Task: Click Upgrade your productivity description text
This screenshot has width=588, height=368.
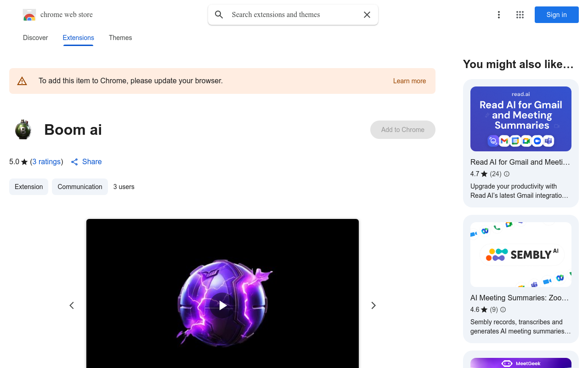Action: click(519, 191)
